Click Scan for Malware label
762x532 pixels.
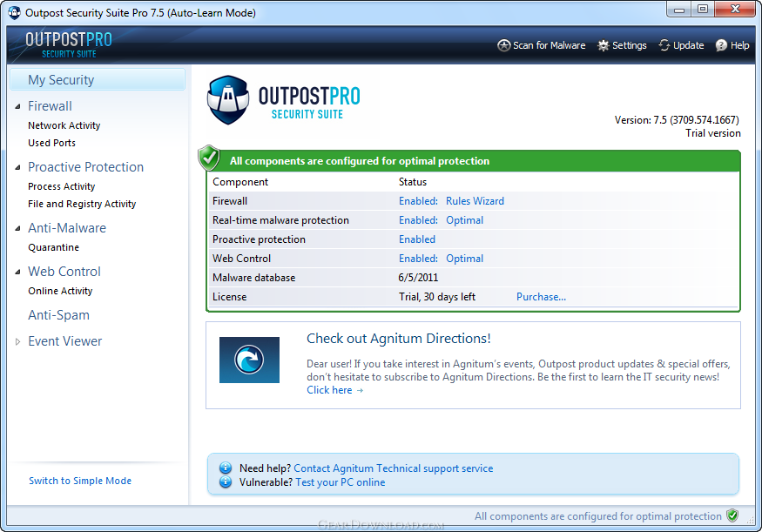tap(550, 45)
